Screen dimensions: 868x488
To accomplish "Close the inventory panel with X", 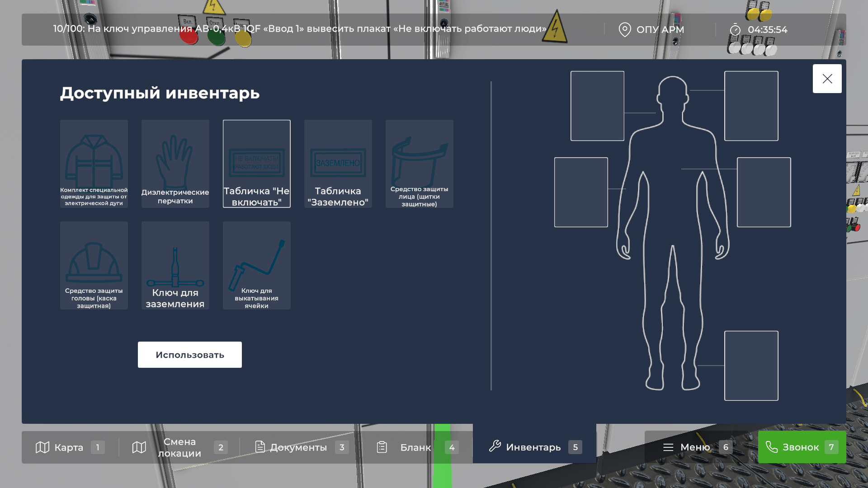I will (x=827, y=79).
